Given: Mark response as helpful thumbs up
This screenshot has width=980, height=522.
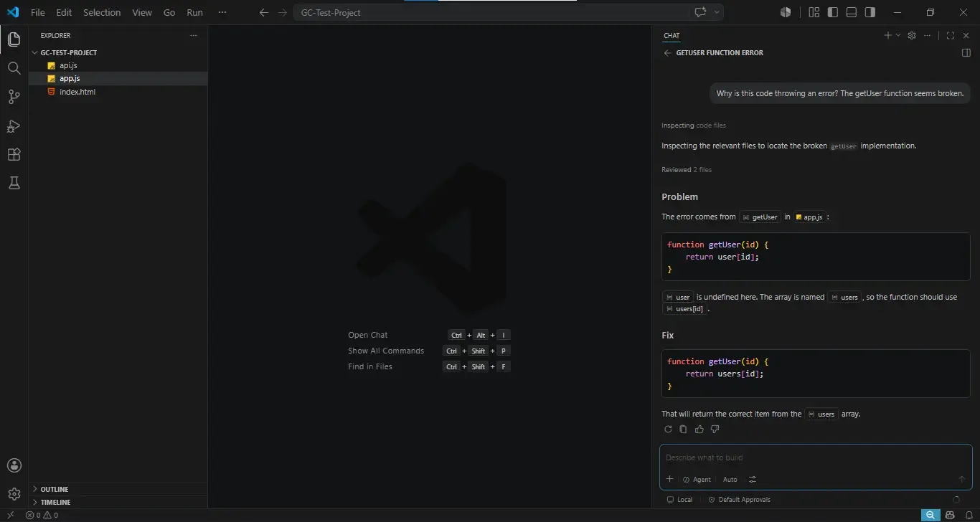Looking at the screenshot, I should [699, 430].
